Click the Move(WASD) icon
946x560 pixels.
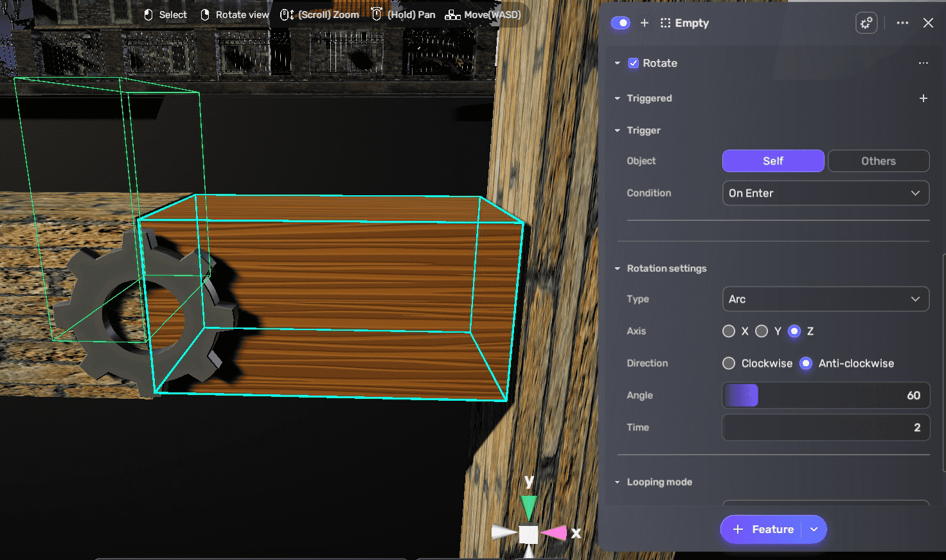(452, 14)
